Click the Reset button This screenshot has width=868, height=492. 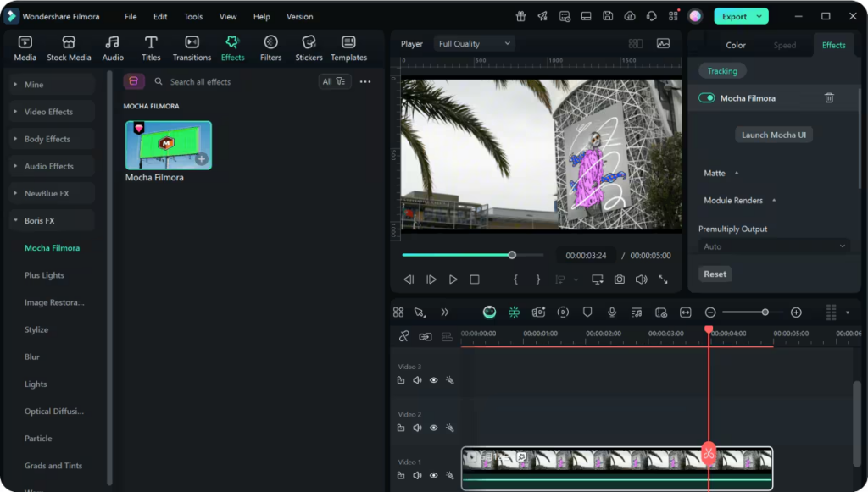[715, 274]
